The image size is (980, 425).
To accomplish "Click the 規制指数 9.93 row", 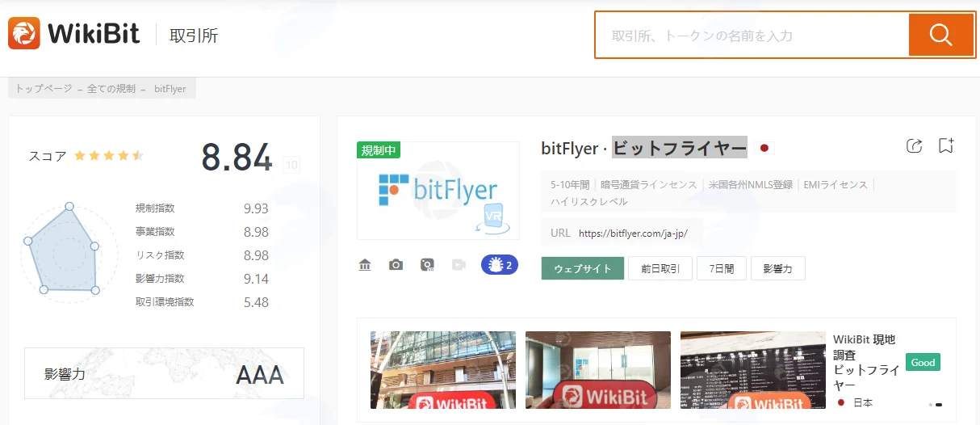I will point(202,208).
